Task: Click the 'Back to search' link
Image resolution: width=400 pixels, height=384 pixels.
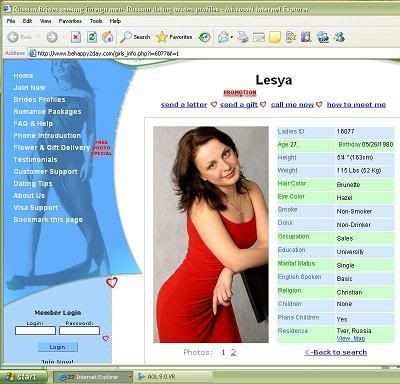Action: coord(336,352)
